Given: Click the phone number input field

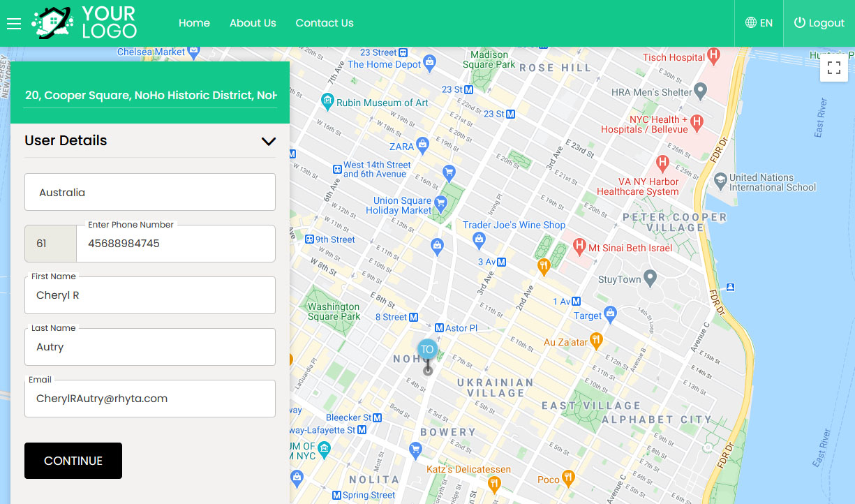Looking at the screenshot, I should [176, 244].
